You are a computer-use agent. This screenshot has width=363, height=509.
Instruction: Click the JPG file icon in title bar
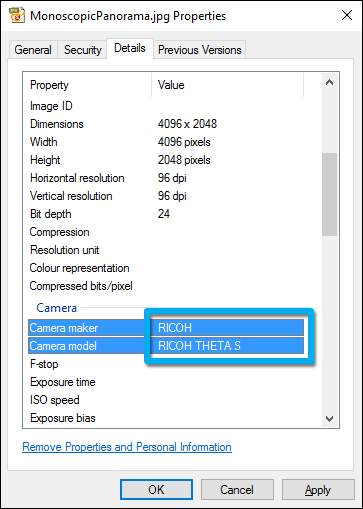click(16, 15)
